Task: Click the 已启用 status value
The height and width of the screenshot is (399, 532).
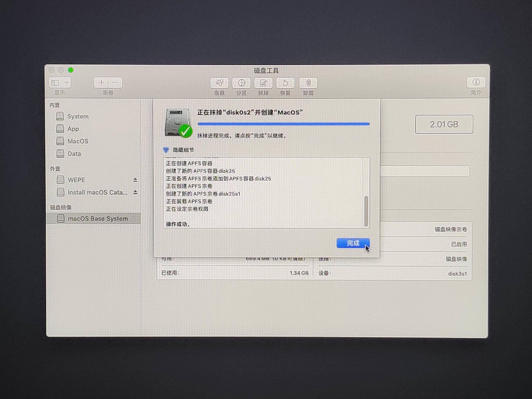Action: [459, 244]
